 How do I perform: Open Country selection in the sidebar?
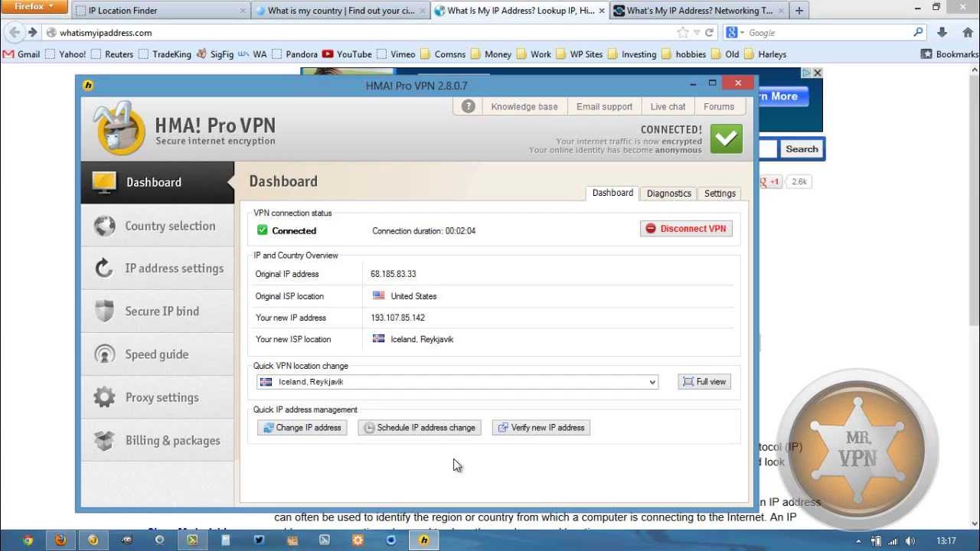pyautogui.click(x=157, y=226)
